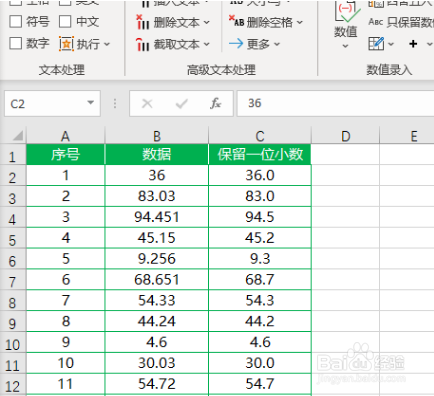Select row 1 header
The height and width of the screenshot is (396, 434).
[x=12, y=156]
